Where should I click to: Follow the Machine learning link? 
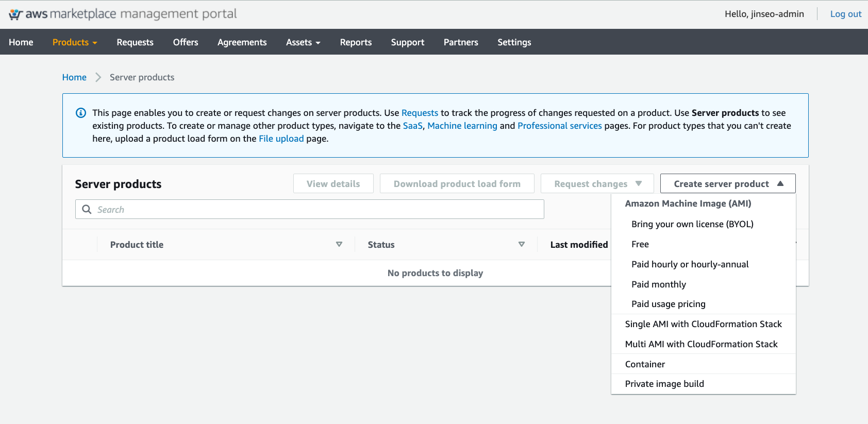[462, 126]
